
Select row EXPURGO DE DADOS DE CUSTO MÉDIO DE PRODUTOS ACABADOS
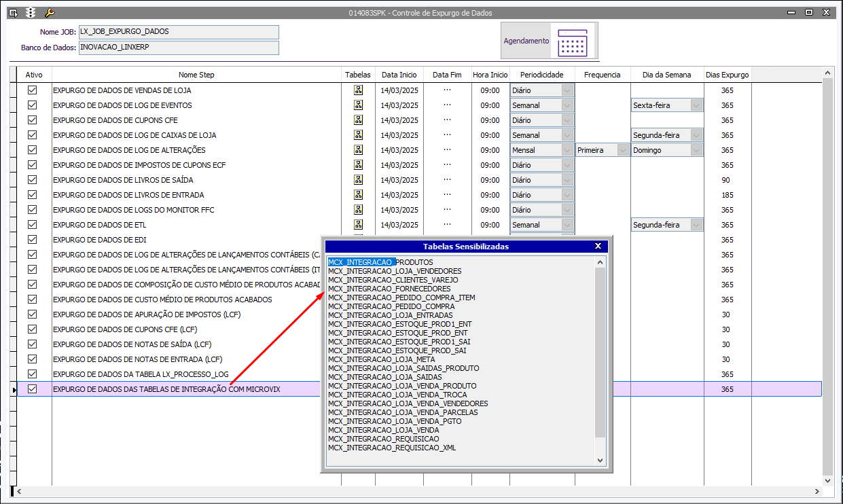[162, 300]
